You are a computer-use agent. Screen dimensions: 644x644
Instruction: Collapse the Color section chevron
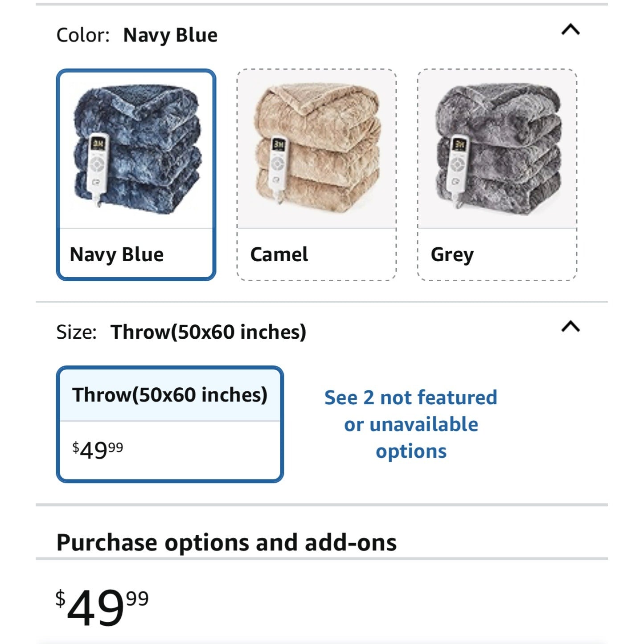click(x=570, y=30)
